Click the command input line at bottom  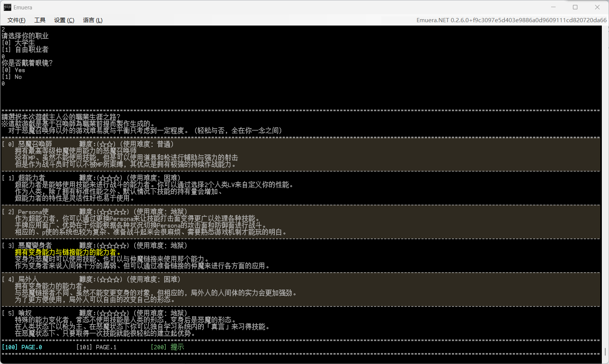click(301, 359)
